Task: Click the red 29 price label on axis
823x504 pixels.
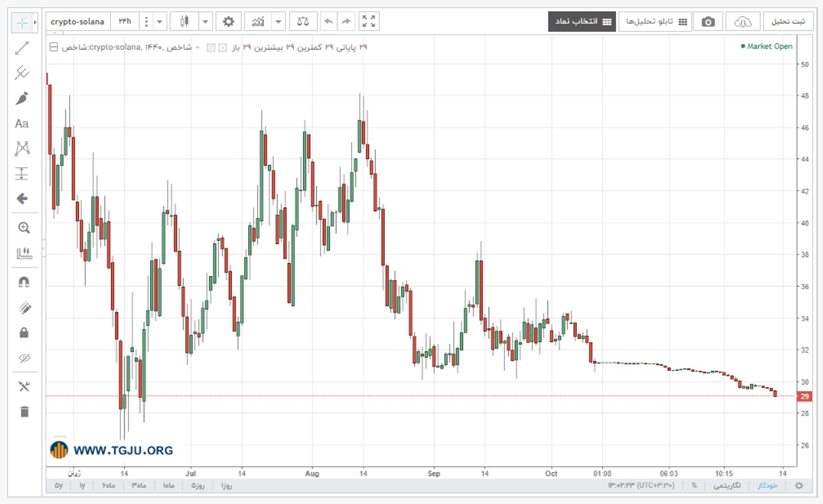Action: pyautogui.click(x=804, y=396)
